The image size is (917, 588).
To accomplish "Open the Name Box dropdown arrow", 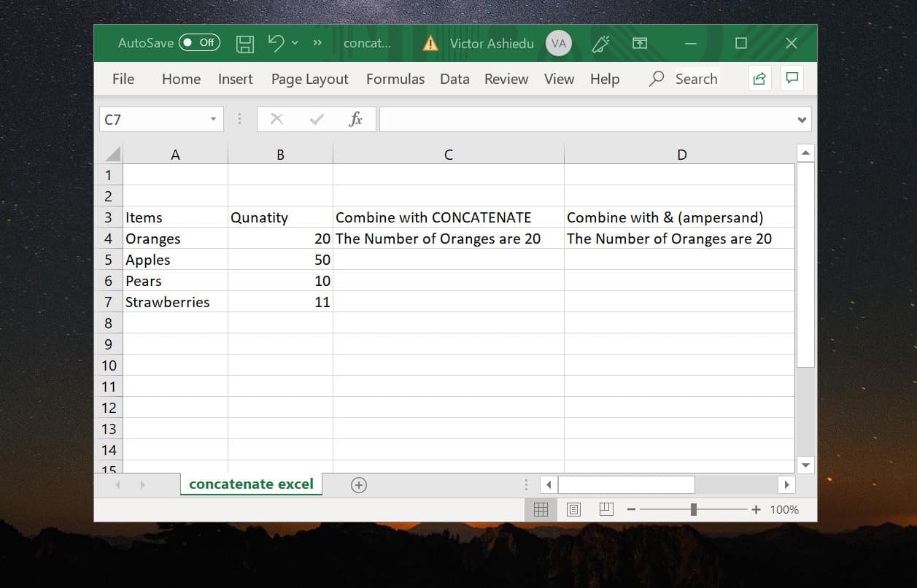I will coord(212,119).
